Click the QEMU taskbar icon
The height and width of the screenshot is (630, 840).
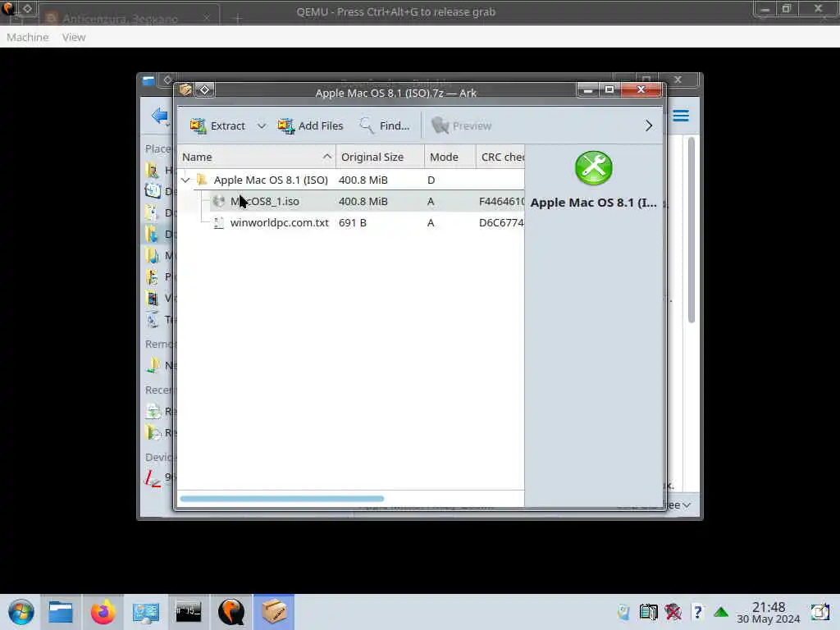pos(231,612)
